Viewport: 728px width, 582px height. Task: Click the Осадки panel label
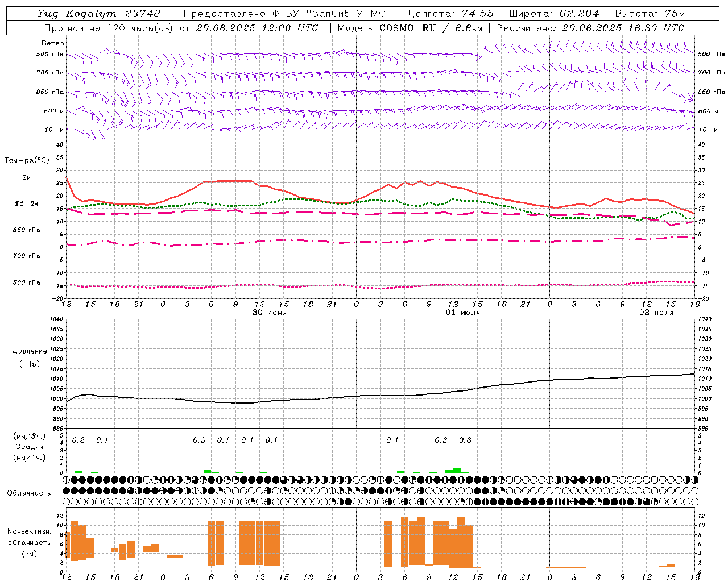click(x=30, y=447)
